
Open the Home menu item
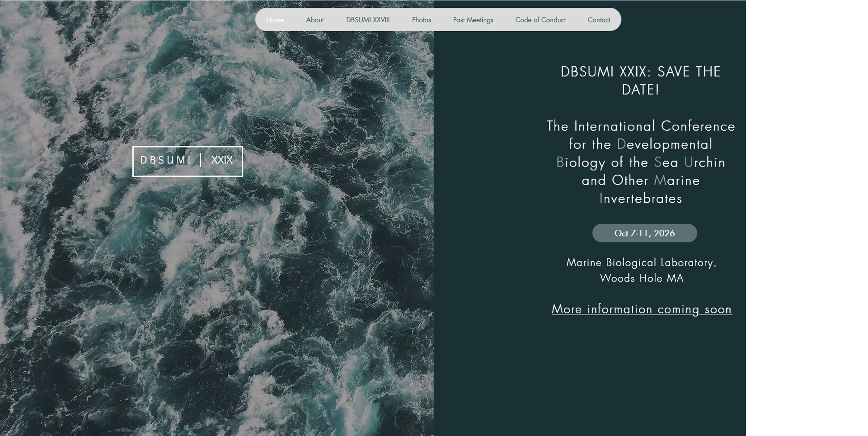(275, 20)
